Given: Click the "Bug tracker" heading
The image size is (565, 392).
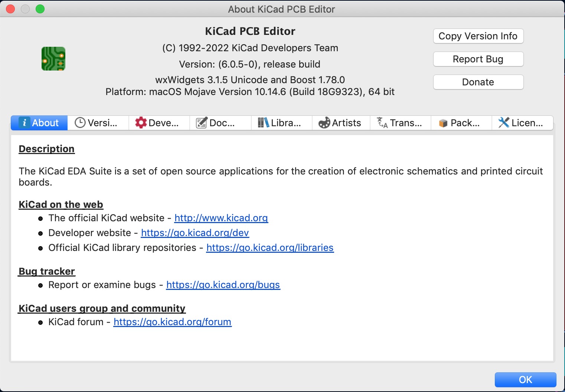Looking at the screenshot, I should 47,271.
